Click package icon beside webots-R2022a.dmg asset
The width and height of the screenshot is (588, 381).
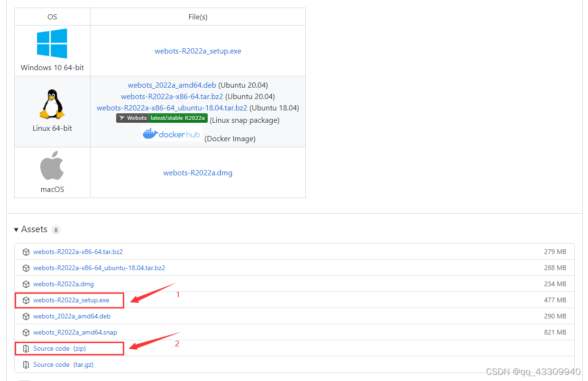[x=26, y=284]
